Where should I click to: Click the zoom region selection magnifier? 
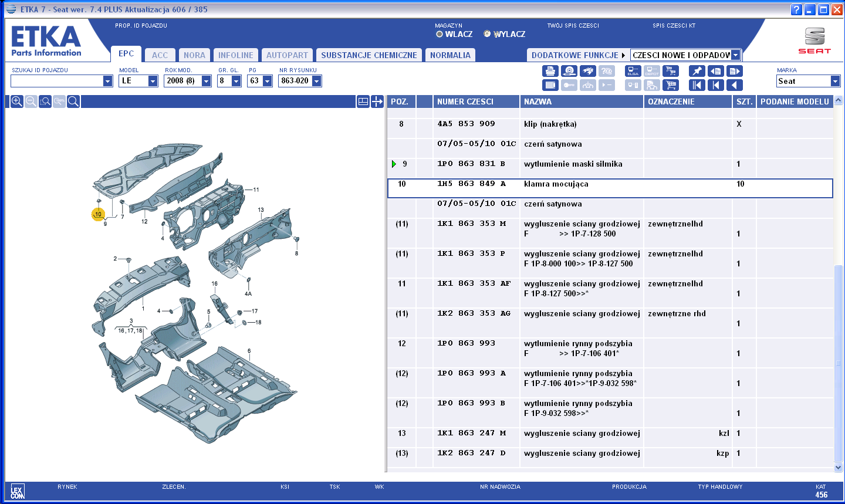[x=45, y=102]
